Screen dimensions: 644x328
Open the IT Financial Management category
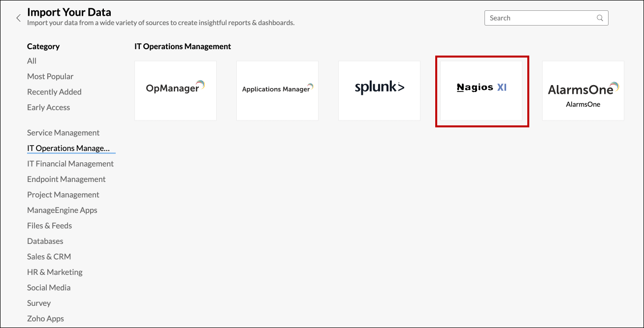pos(70,164)
